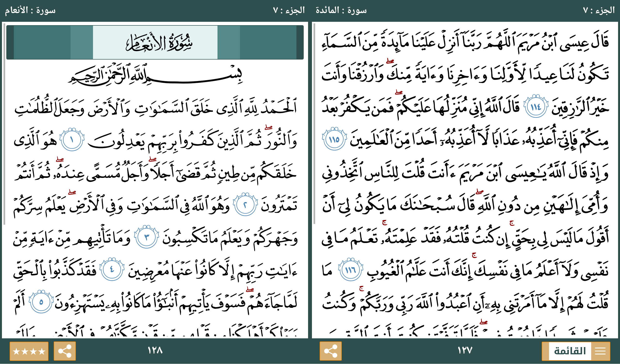Select verse marker 116 on right page
620x364 pixels.
tap(350, 270)
